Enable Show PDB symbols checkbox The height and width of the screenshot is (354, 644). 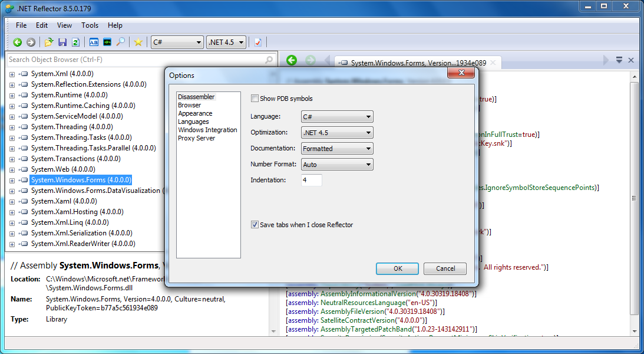pos(255,99)
